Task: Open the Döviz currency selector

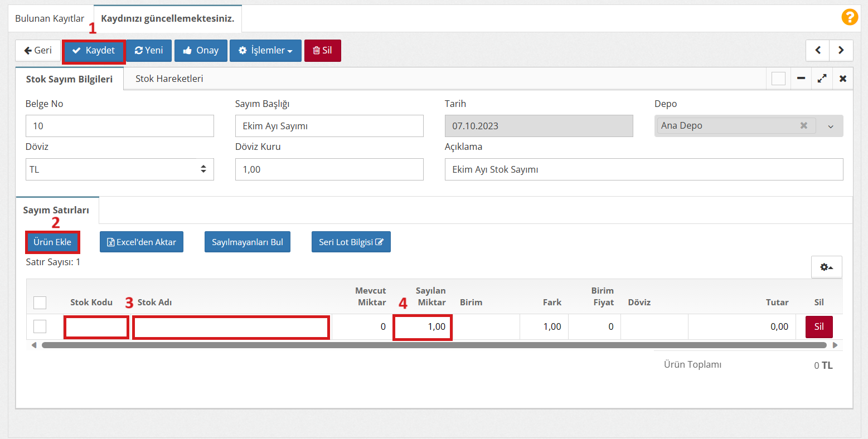Action: [x=119, y=169]
